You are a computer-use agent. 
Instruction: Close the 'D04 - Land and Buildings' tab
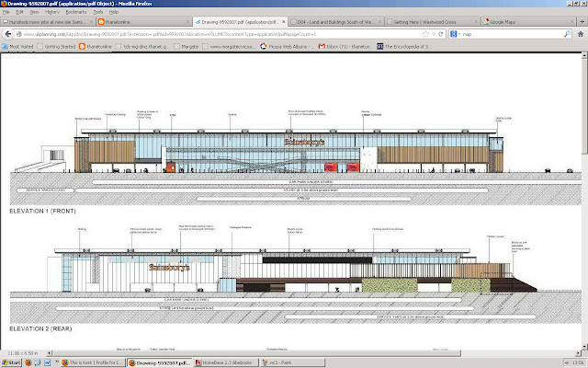coord(379,22)
